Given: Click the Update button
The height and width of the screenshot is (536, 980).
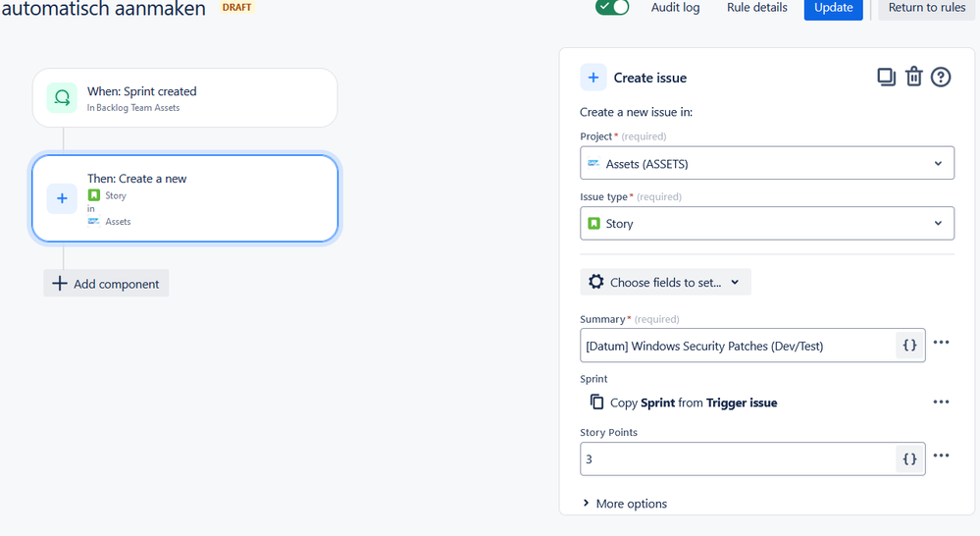Looking at the screenshot, I should 833,8.
